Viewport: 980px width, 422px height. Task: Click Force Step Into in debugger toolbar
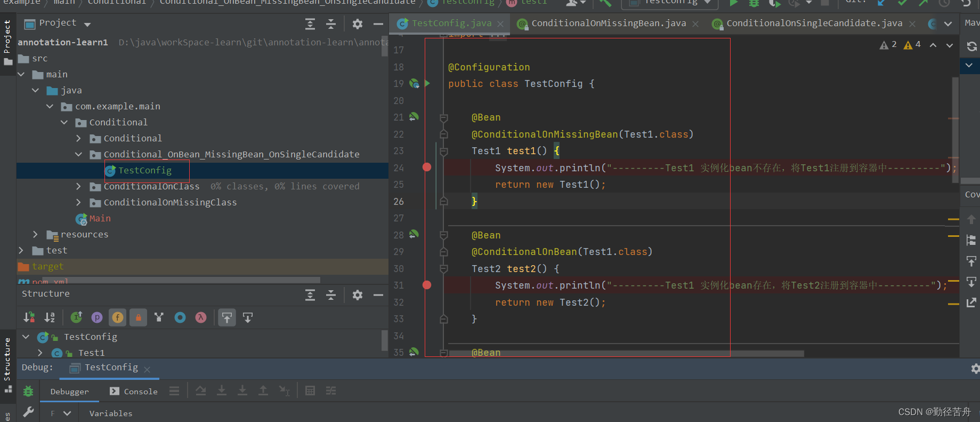point(242,391)
